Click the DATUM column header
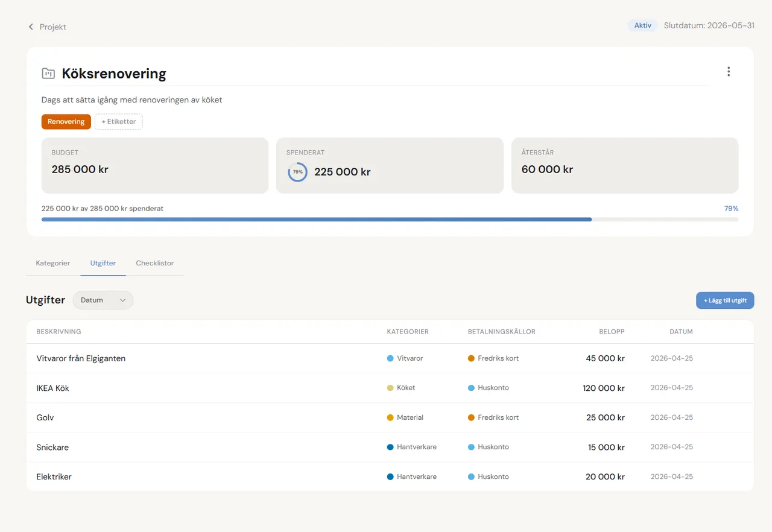Viewport: 772px width, 532px height. click(x=681, y=332)
